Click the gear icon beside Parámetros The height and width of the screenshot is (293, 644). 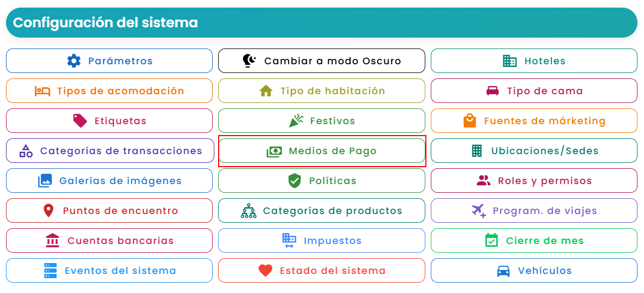[74, 61]
